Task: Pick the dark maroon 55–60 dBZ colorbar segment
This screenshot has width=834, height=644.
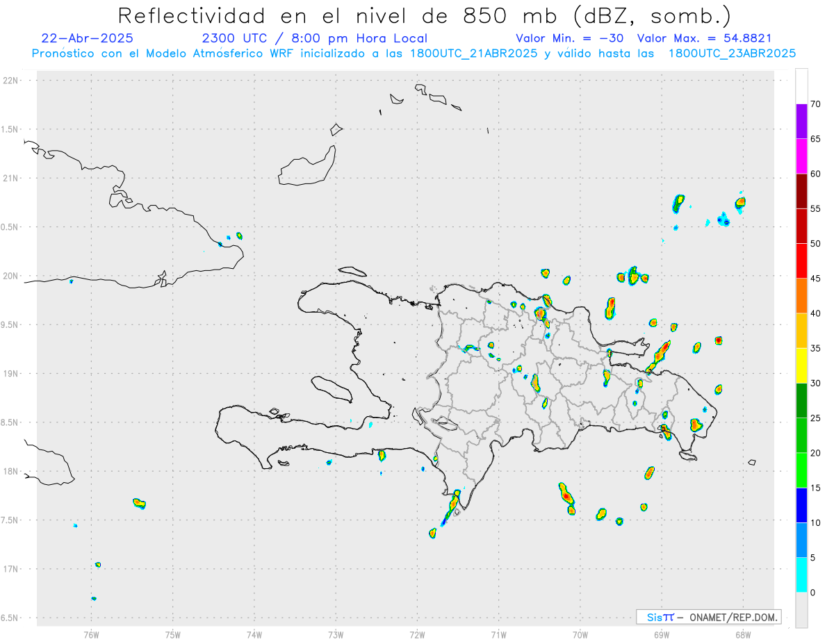Action: click(x=801, y=191)
